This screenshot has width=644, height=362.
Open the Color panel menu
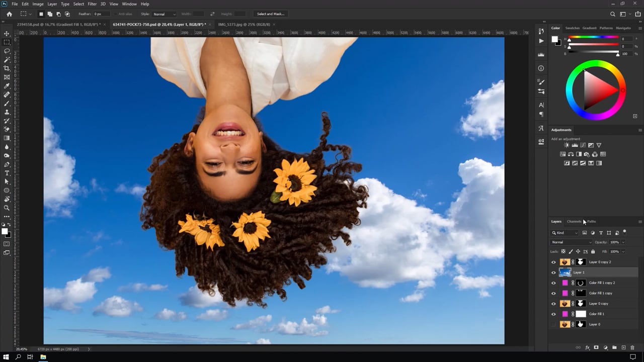pos(640,28)
